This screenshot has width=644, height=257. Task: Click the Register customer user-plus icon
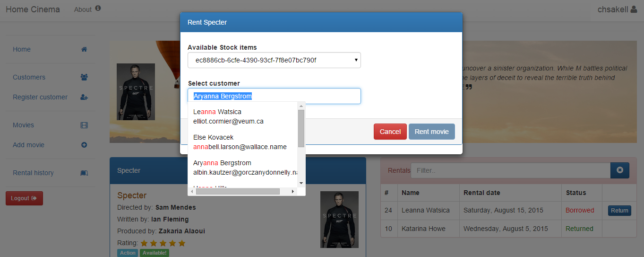pyautogui.click(x=84, y=97)
